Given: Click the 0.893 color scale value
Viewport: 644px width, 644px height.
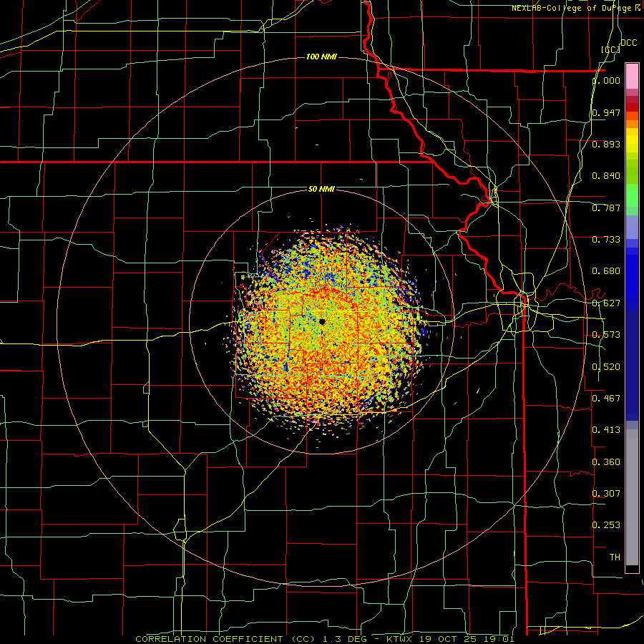Looking at the screenshot, I should click(606, 144).
